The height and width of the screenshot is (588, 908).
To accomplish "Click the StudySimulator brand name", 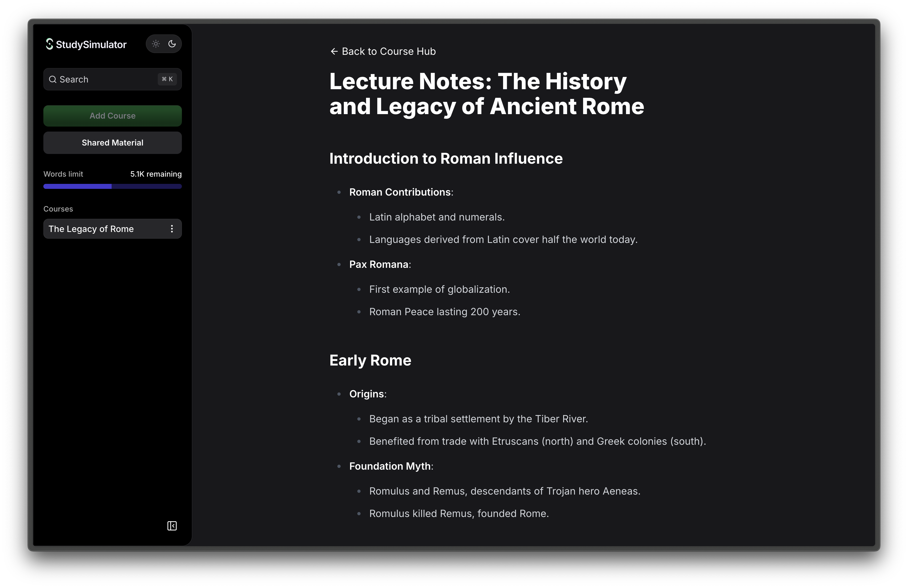I will point(91,45).
